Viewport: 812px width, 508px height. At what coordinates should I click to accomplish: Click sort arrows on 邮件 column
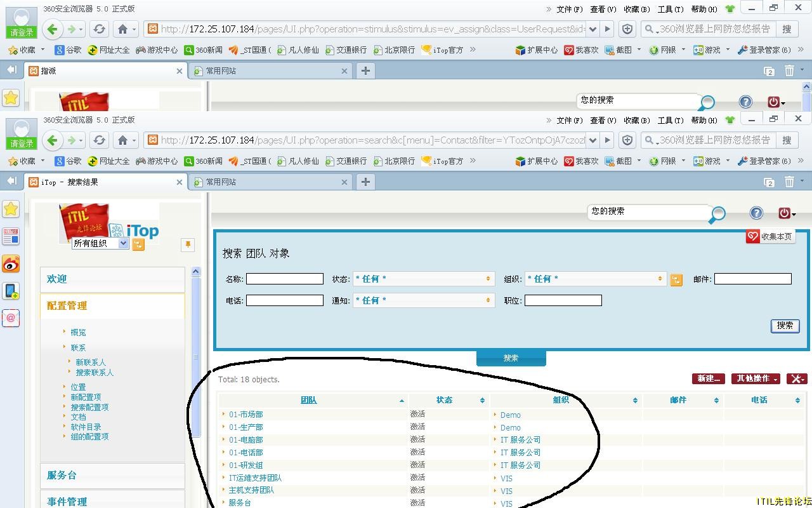[716, 400]
